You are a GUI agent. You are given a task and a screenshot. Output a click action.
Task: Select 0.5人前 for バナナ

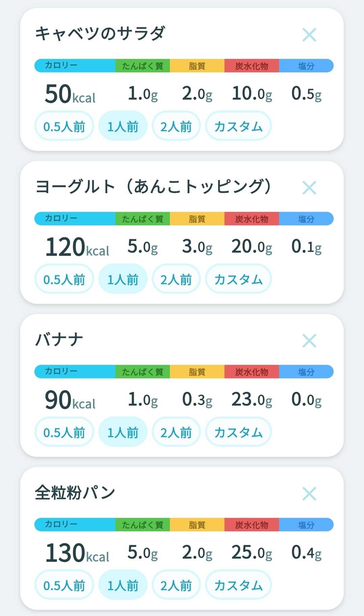[x=64, y=432]
